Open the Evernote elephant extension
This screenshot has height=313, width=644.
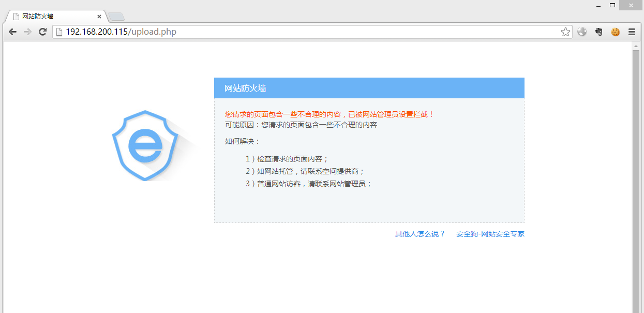(x=598, y=32)
